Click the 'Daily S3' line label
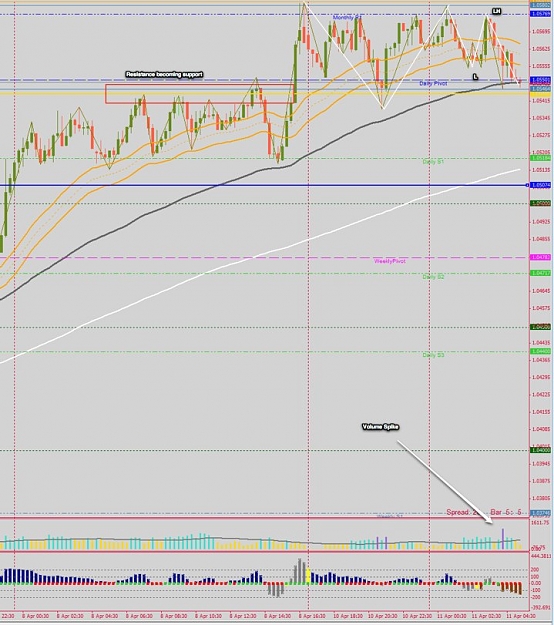554x625 pixels. [x=433, y=355]
